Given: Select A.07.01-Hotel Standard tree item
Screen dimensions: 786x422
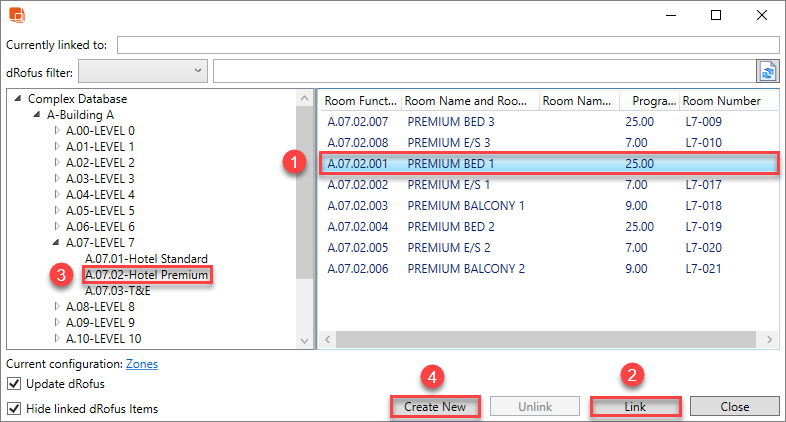Looking at the screenshot, I should point(146,259).
